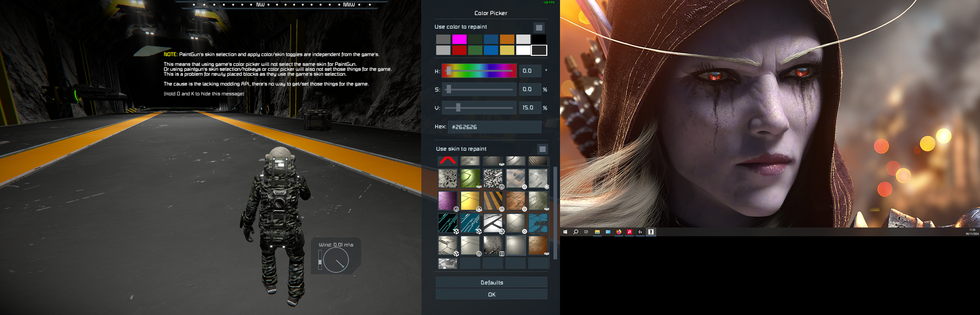Select the shiny gold armor skin
The width and height of the screenshot is (980, 315).
[470, 201]
